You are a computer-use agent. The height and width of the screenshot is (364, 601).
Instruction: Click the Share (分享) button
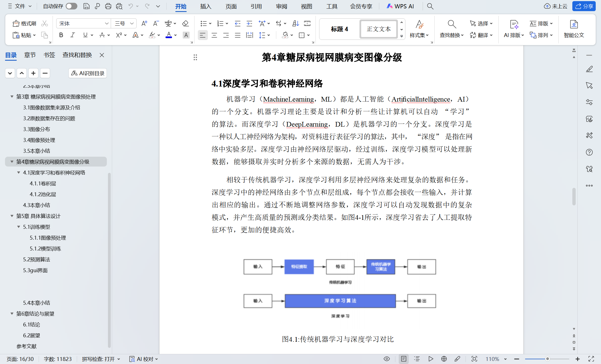click(584, 6)
